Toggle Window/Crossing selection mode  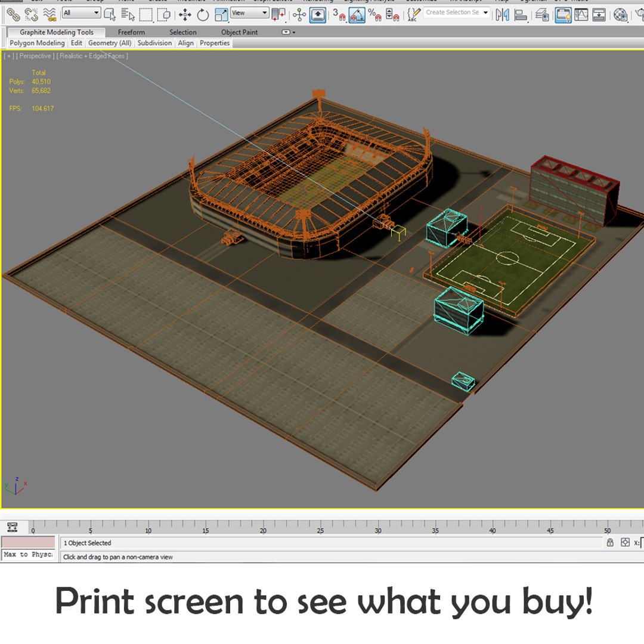point(164,15)
